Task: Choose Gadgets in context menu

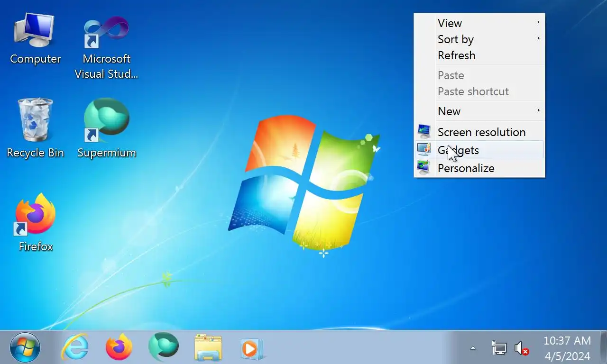Action: coord(479,150)
